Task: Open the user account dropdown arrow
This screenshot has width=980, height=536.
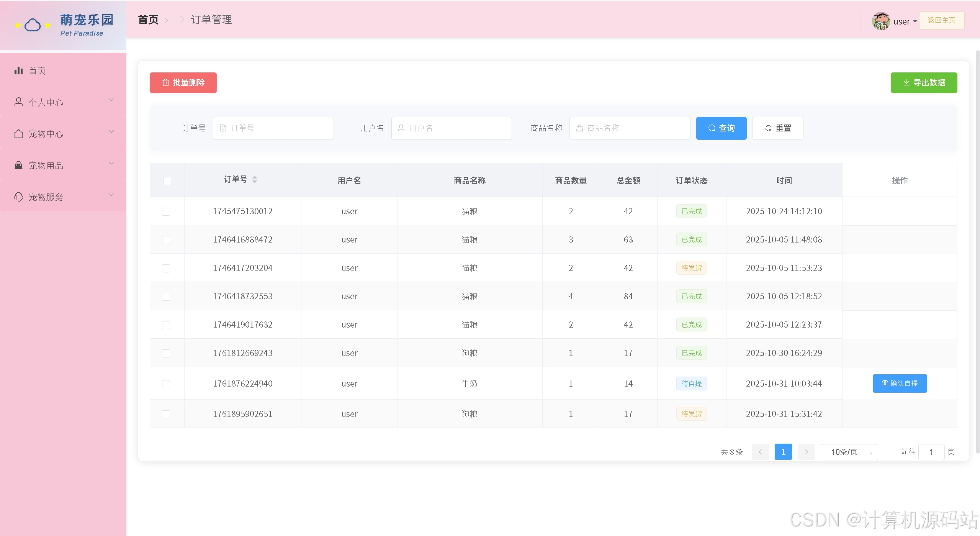Action: (x=915, y=21)
